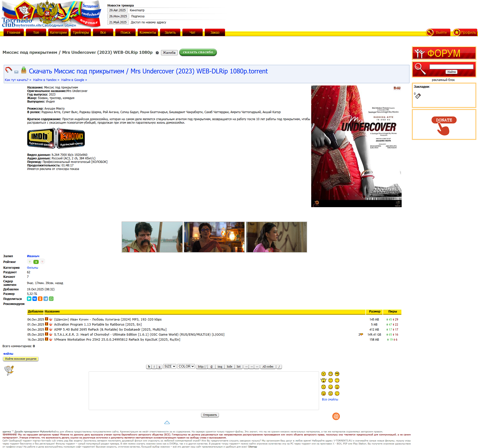Click the first movie screenshot thumbnail

pyautogui.click(x=152, y=237)
